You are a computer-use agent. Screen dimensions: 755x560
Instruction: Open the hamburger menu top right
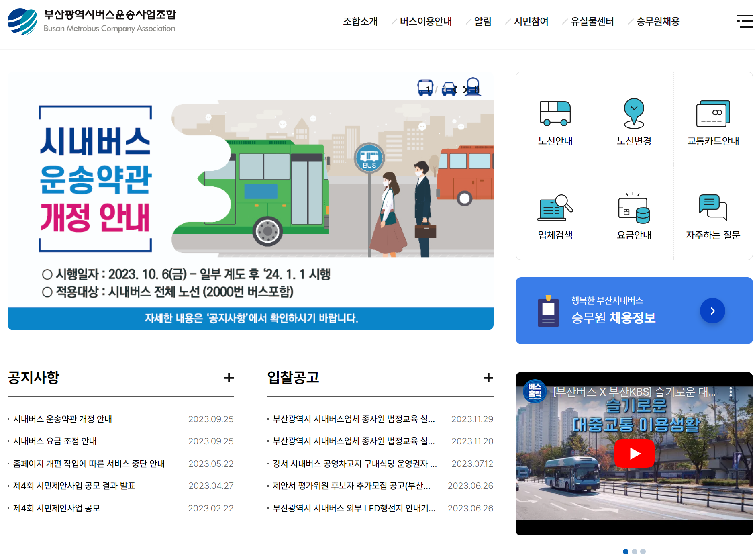[x=745, y=21]
